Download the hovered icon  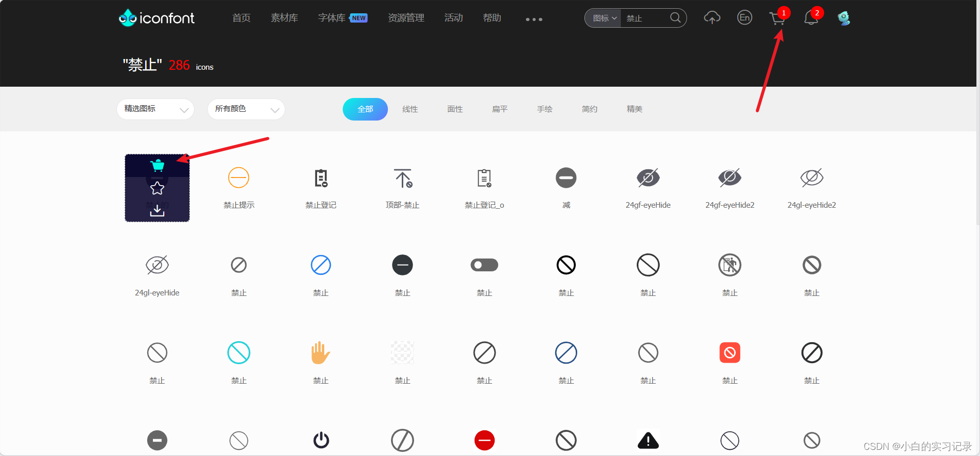[157, 210]
